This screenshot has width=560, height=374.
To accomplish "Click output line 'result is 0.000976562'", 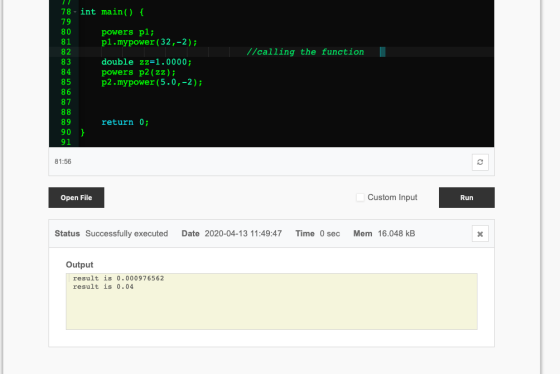I will [x=119, y=278].
